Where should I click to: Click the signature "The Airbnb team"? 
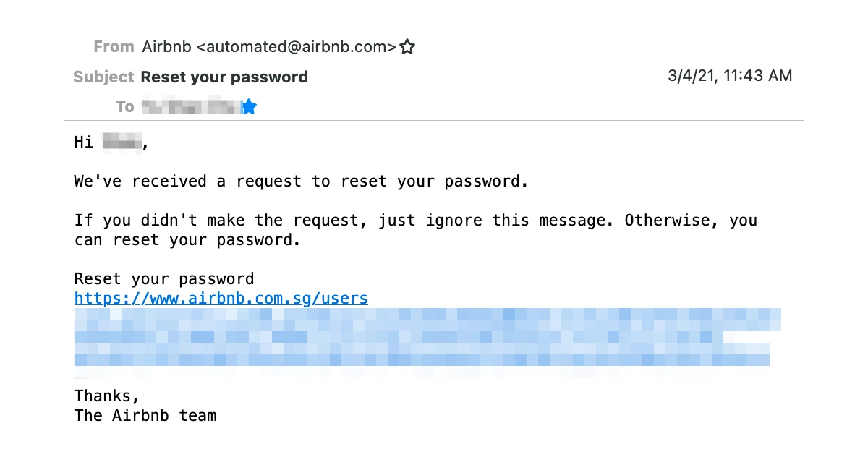click(145, 415)
